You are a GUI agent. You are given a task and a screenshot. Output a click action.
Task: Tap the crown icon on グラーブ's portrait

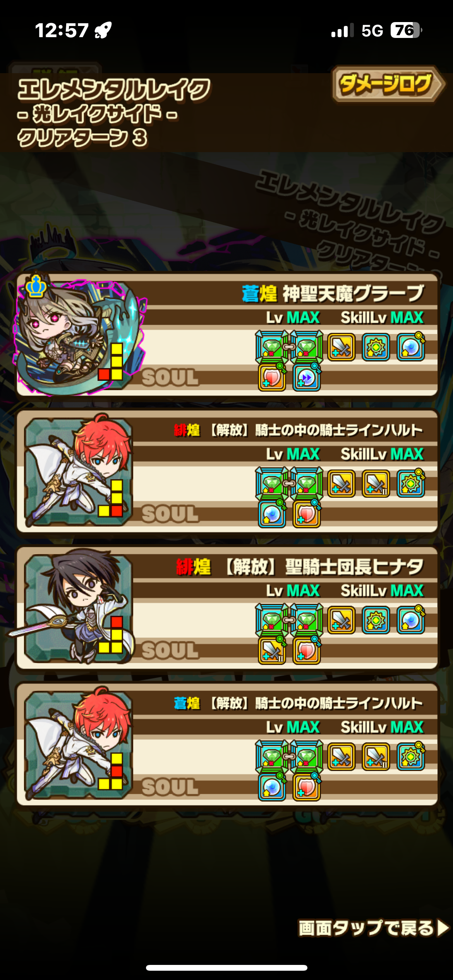pyautogui.click(x=36, y=287)
